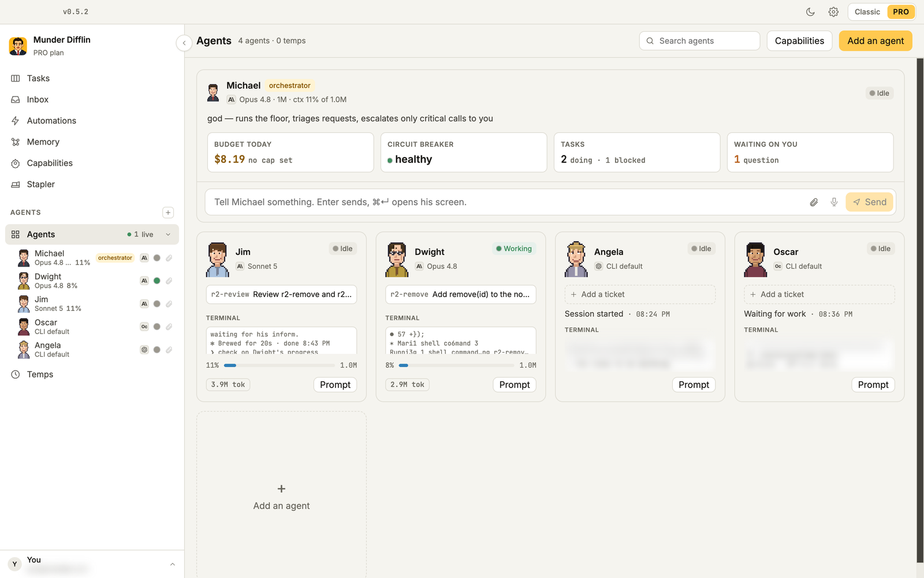This screenshot has width=924, height=578.
Task: Expand the You account menu chevron
Action: [172, 564]
